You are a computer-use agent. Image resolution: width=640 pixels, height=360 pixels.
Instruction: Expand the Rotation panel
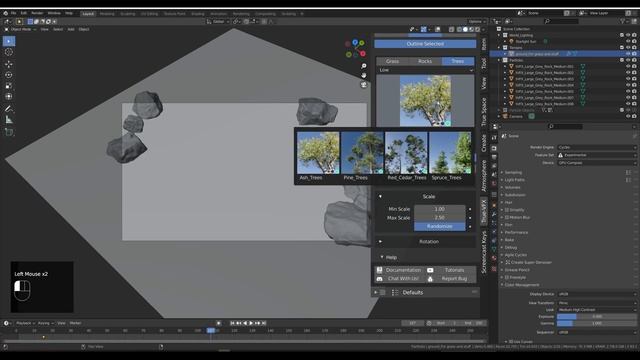point(380,242)
